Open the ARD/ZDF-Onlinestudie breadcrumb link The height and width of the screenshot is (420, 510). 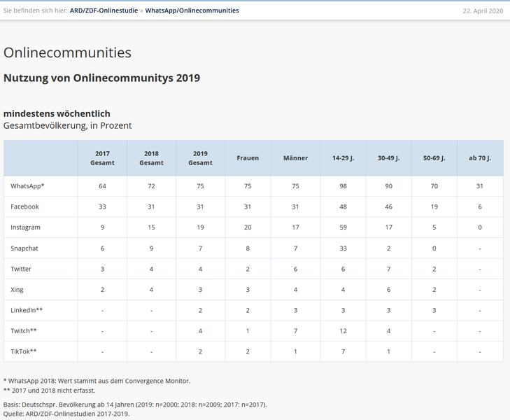point(104,10)
